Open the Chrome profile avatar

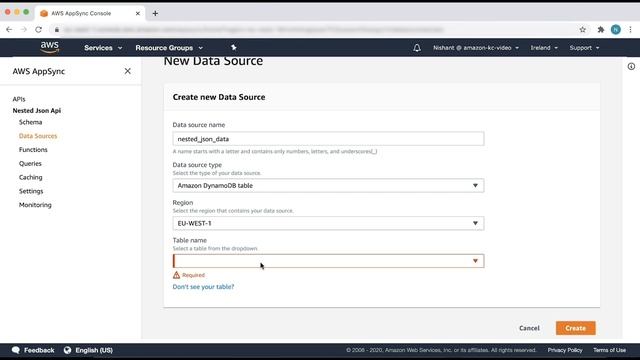pyautogui.click(x=616, y=29)
